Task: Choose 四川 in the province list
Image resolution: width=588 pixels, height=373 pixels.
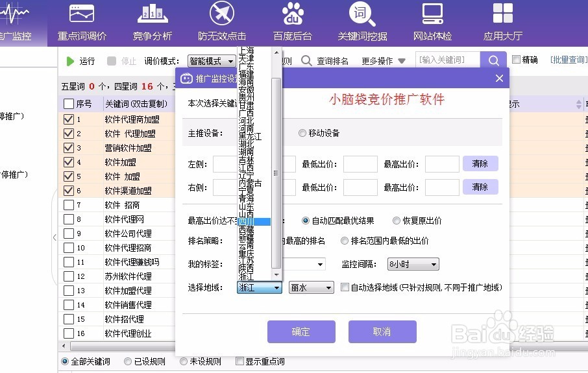Action: coord(254,222)
